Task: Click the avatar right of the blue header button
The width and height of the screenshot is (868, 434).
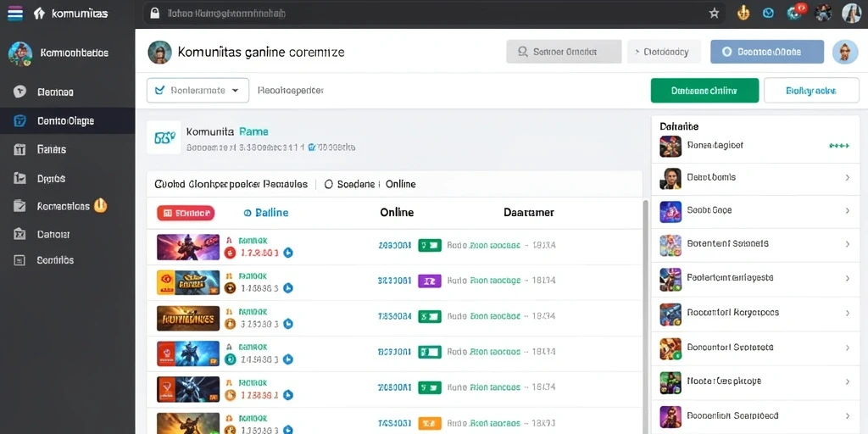Action: click(844, 52)
